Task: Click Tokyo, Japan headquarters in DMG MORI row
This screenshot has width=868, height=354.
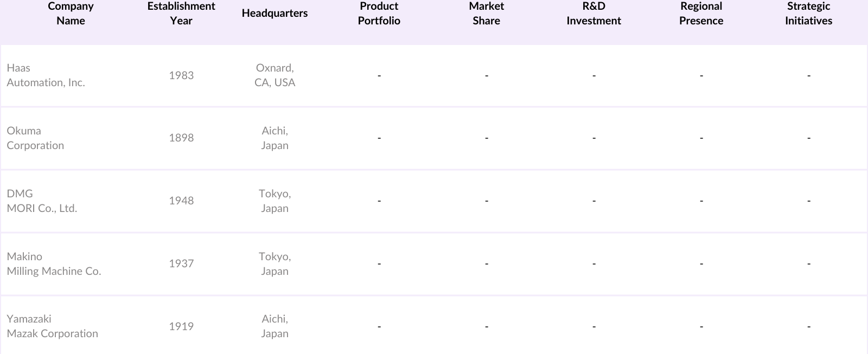Action: click(275, 201)
